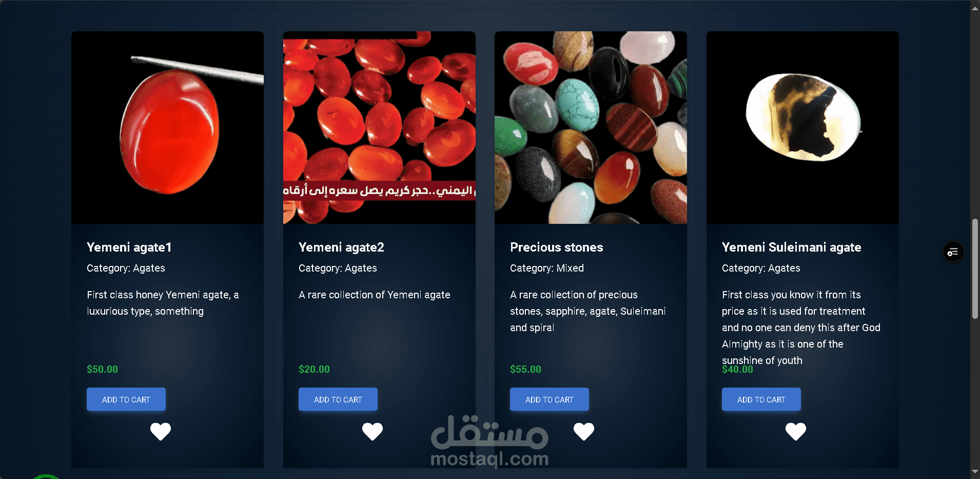Screen dimensions: 980x479
Task: Open the floating filter list icon
Action: pyautogui.click(x=953, y=252)
